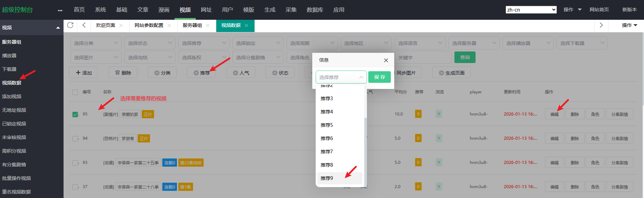Check the checkbox for video 94

click(75, 139)
